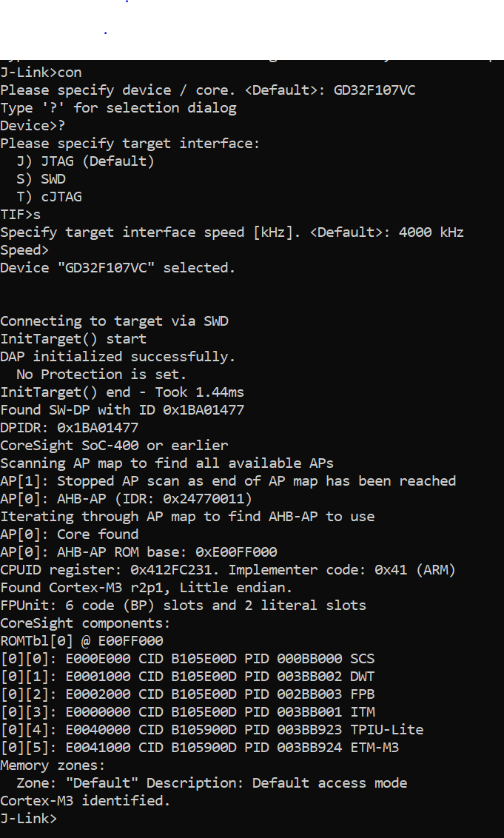Click the "T) cJTAG" interface option text
The image size is (504, 838).
[x=49, y=196]
